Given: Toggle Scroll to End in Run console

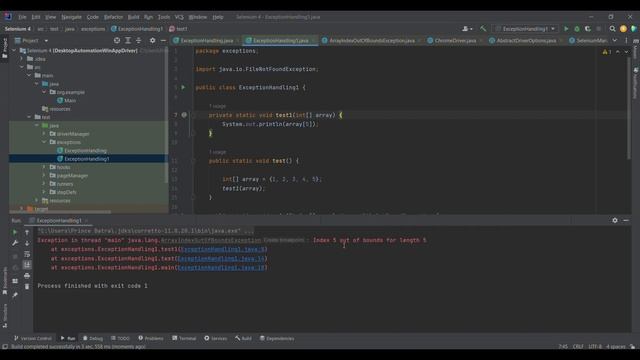Looking at the screenshot, I should point(27,264).
